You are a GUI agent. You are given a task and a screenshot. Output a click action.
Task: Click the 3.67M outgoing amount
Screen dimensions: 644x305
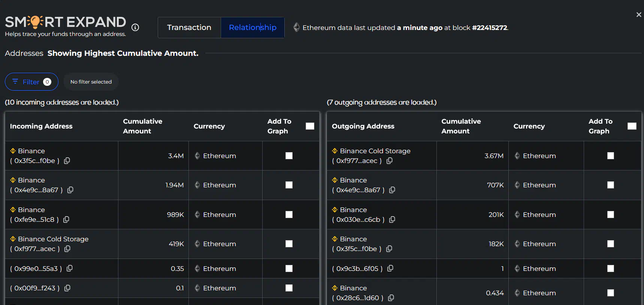coord(494,155)
